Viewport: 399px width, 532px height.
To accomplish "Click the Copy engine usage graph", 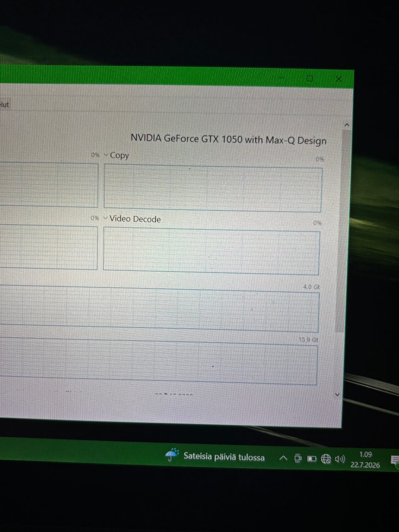I will tap(213, 188).
